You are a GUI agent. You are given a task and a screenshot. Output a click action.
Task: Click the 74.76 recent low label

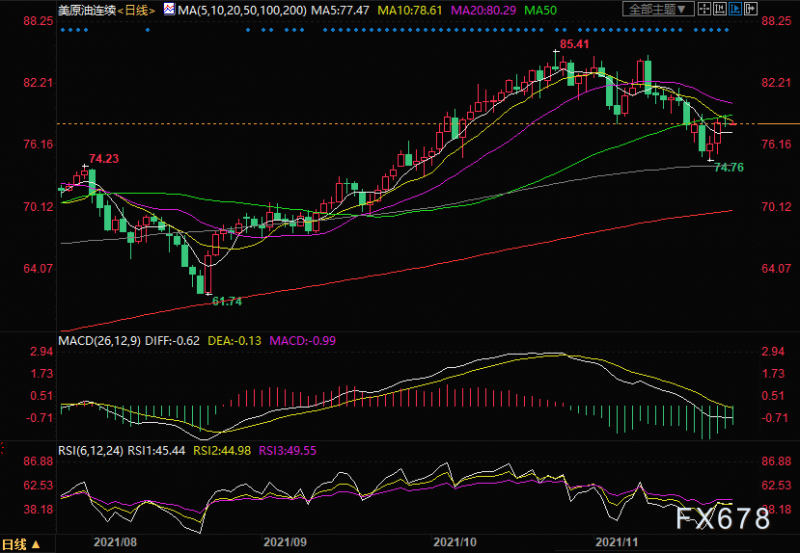click(x=729, y=167)
